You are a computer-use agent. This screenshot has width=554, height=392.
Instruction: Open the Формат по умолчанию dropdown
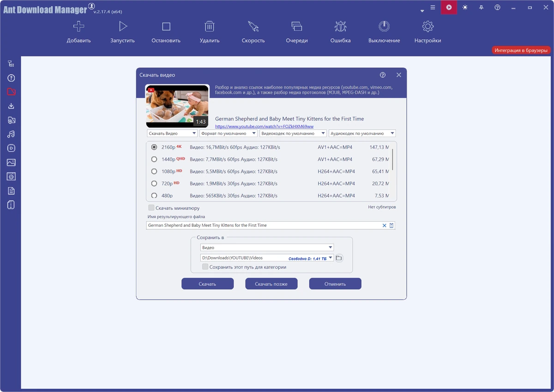point(229,133)
